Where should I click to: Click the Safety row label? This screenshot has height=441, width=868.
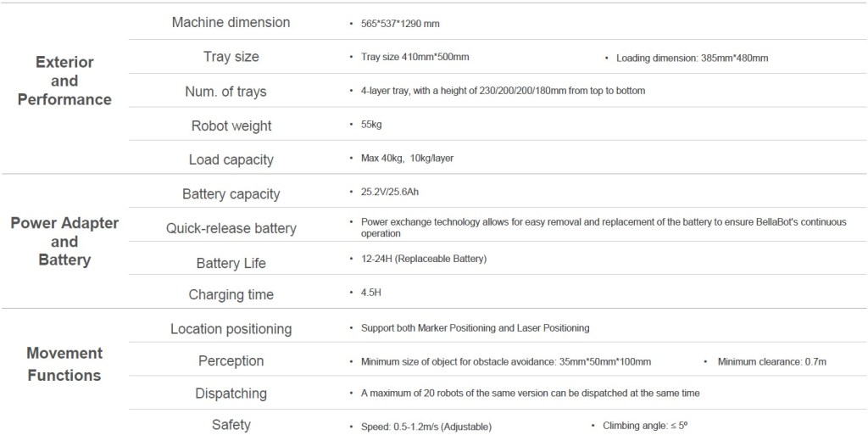231,424
